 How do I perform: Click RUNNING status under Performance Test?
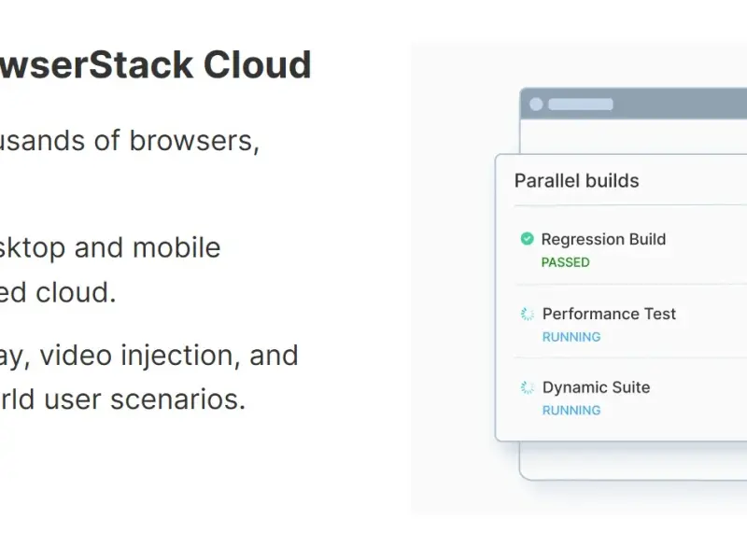(571, 337)
